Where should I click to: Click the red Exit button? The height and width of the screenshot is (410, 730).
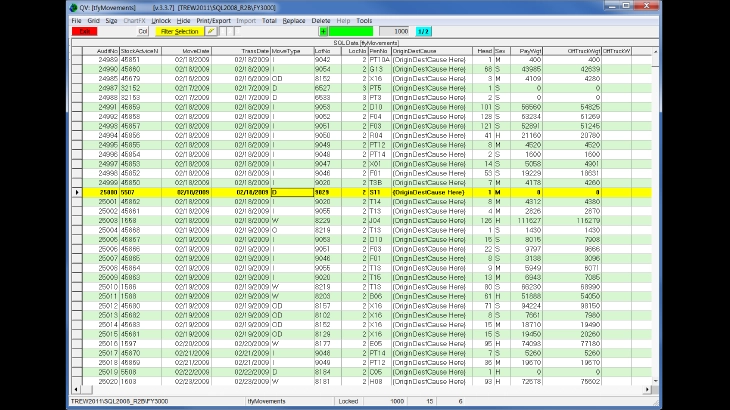click(x=82, y=32)
